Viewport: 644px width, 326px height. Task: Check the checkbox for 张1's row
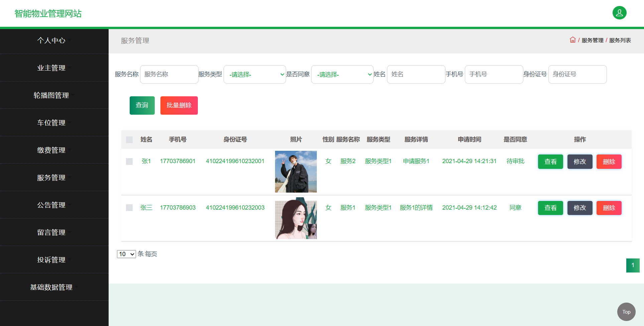129,161
